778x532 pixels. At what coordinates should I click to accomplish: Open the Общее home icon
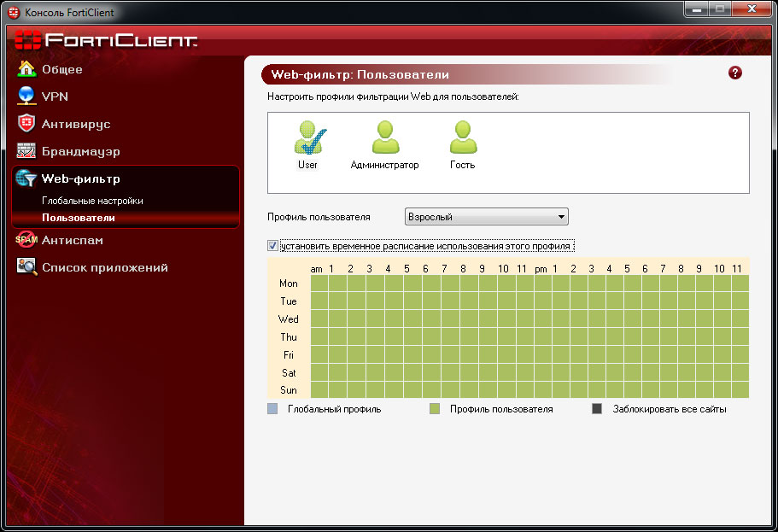click(26, 68)
